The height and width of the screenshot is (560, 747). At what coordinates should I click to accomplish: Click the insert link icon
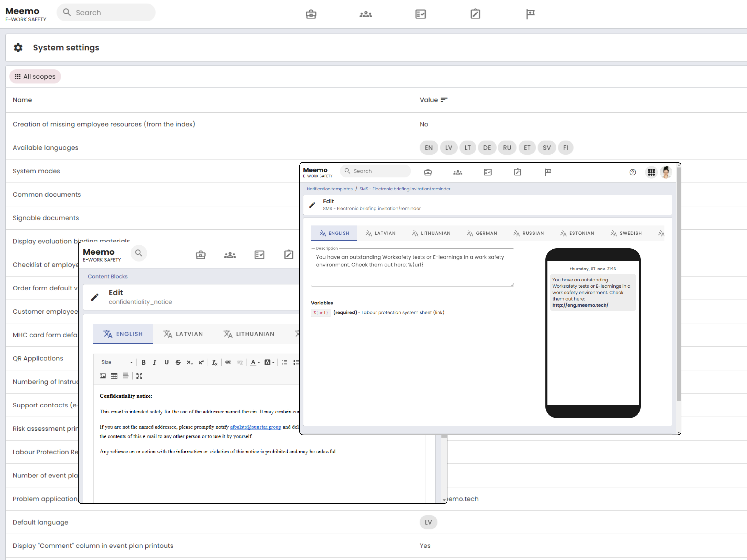pyautogui.click(x=228, y=362)
